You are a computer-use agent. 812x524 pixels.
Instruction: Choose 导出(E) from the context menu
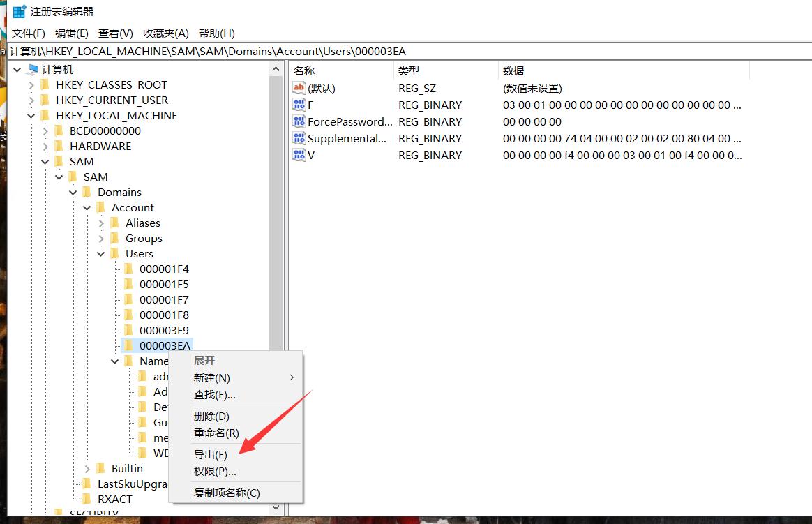pos(210,455)
